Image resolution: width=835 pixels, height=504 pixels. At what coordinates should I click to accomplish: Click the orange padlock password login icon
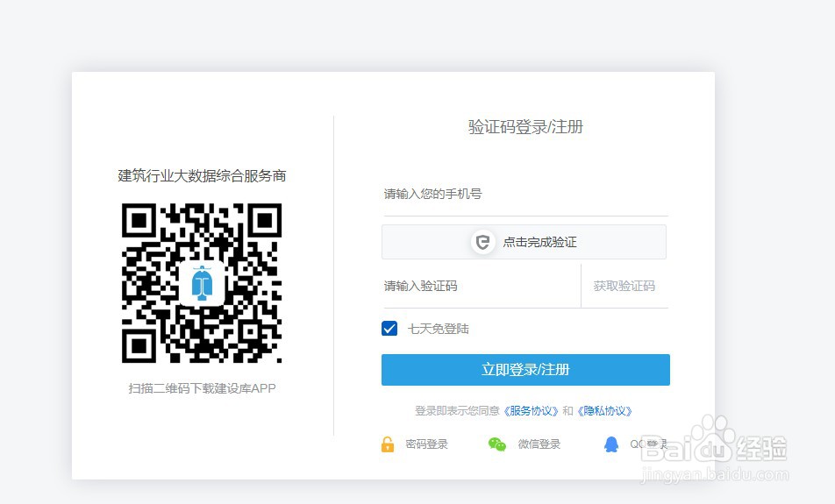388,444
